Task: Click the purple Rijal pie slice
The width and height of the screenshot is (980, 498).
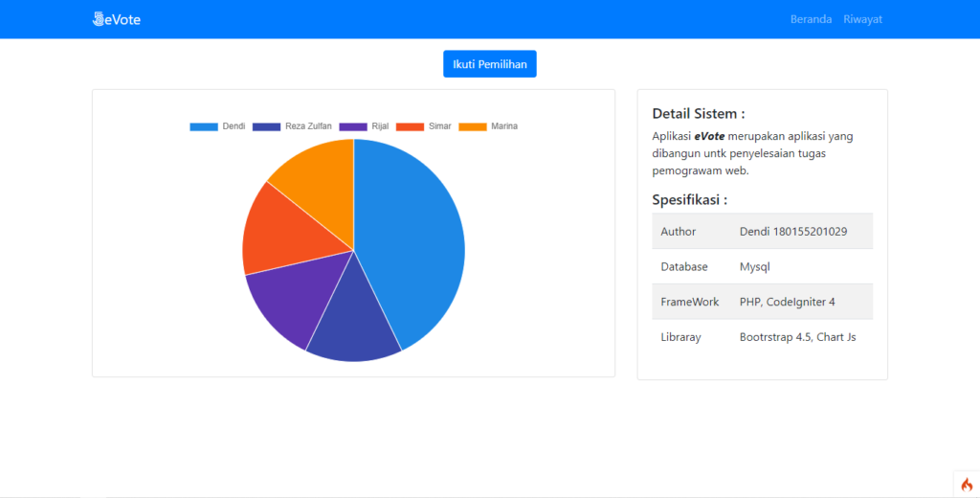Action: coord(287,302)
